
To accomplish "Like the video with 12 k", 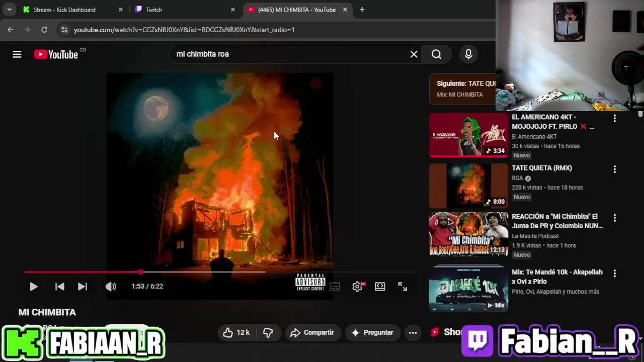I will click(x=236, y=332).
